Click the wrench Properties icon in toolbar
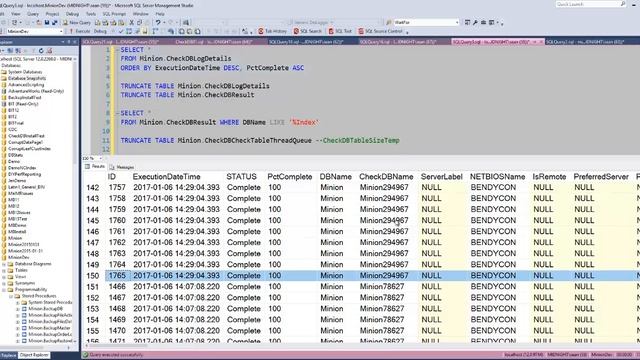 click(x=475, y=22)
